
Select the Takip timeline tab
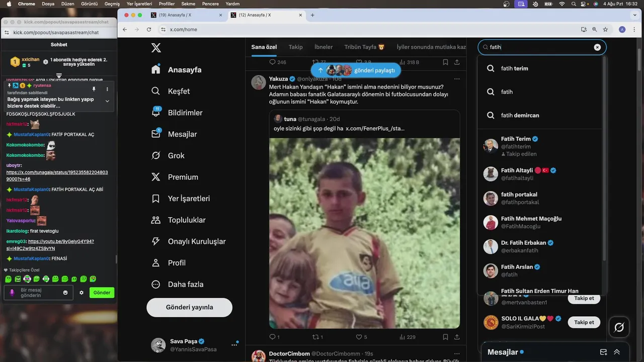click(x=296, y=47)
